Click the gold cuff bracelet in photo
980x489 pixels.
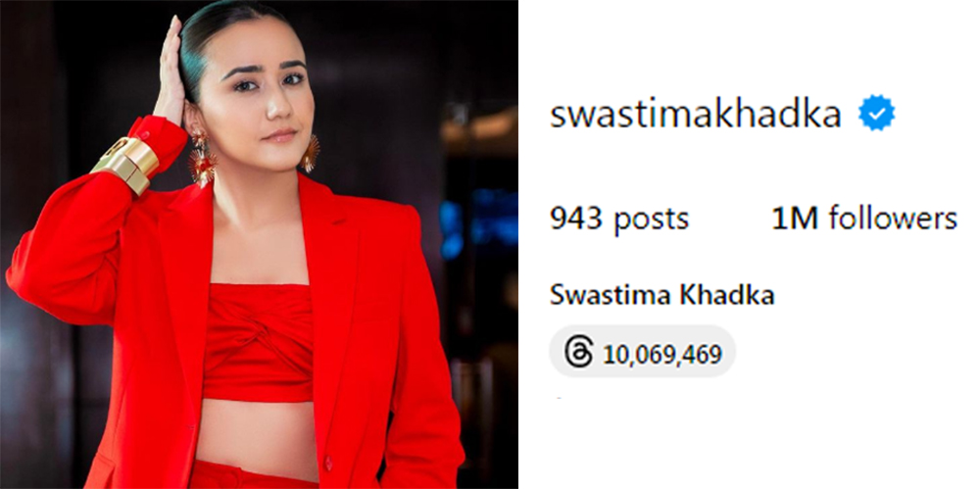coord(125,164)
